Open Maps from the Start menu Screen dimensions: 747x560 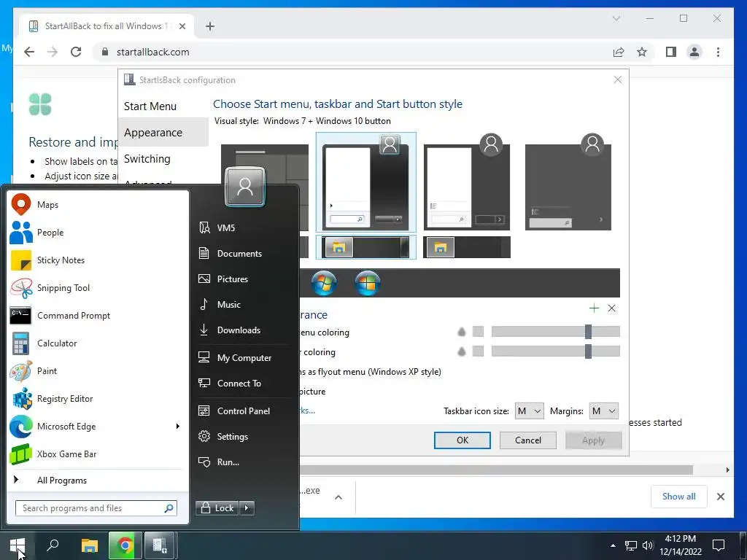pos(98,205)
